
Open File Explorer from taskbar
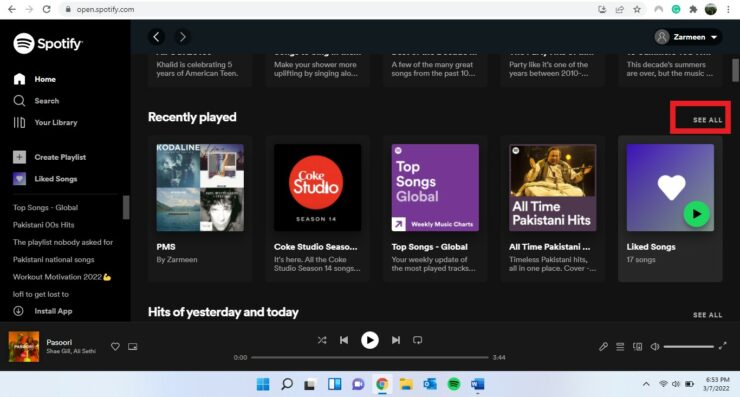[406, 384]
